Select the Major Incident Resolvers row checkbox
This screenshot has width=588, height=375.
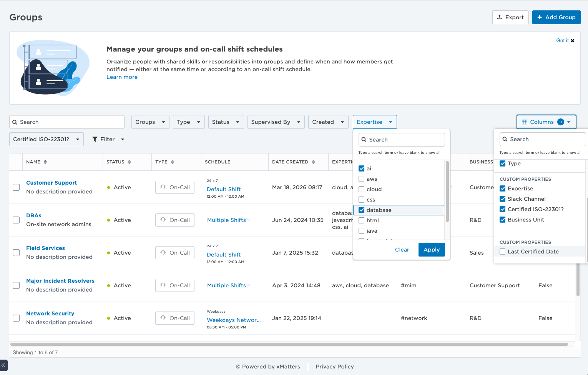[16, 285]
